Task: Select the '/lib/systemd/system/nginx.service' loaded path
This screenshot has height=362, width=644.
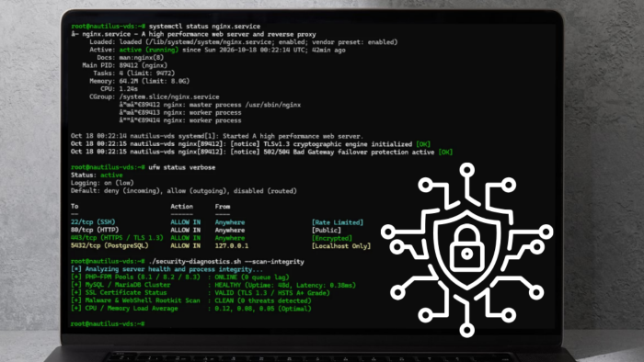Action: [x=208, y=42]
